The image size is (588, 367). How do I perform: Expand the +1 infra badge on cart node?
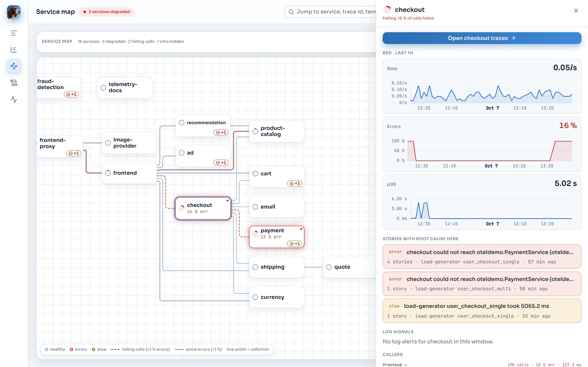tap(294, 183)
